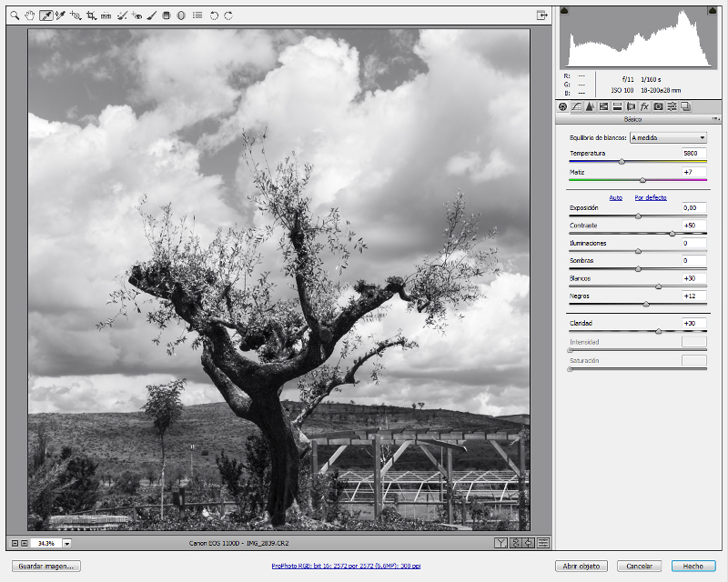Open the Lens Corrections tab
This screenshot has height=582, width=728.
point(631,106)
